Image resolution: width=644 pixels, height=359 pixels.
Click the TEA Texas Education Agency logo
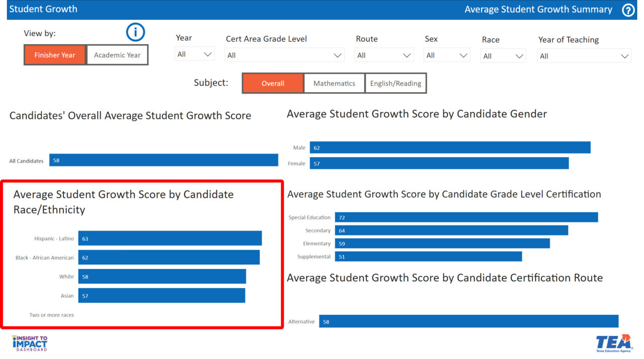click(x=615, y=343)
